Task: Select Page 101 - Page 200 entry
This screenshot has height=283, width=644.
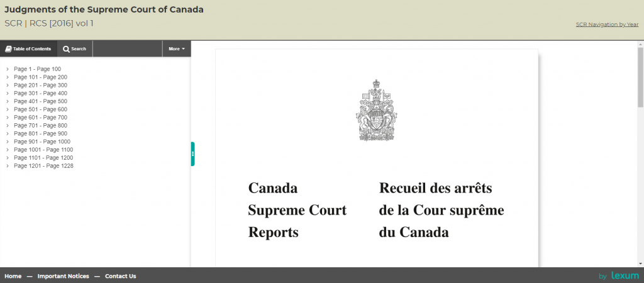Action: pyautogui.click(x=40, y=77)
